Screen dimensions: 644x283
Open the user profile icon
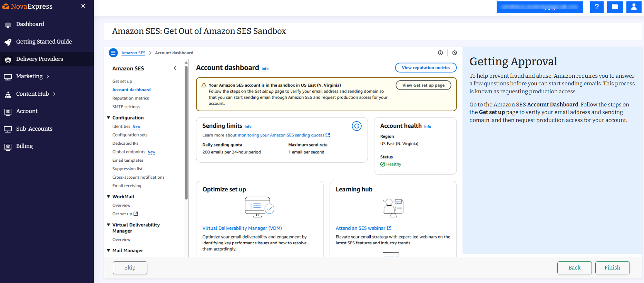tap(634, 7)
